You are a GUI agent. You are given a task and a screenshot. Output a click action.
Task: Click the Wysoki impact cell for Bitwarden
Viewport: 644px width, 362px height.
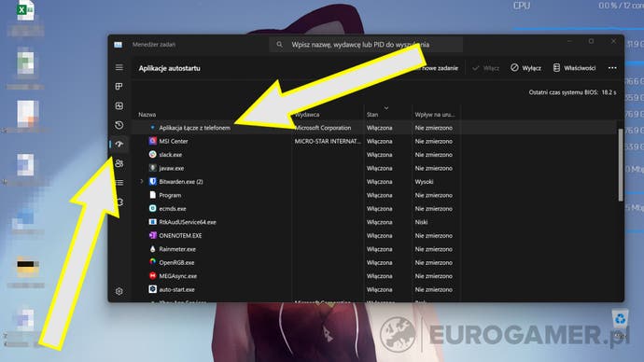tap(424, 182)
